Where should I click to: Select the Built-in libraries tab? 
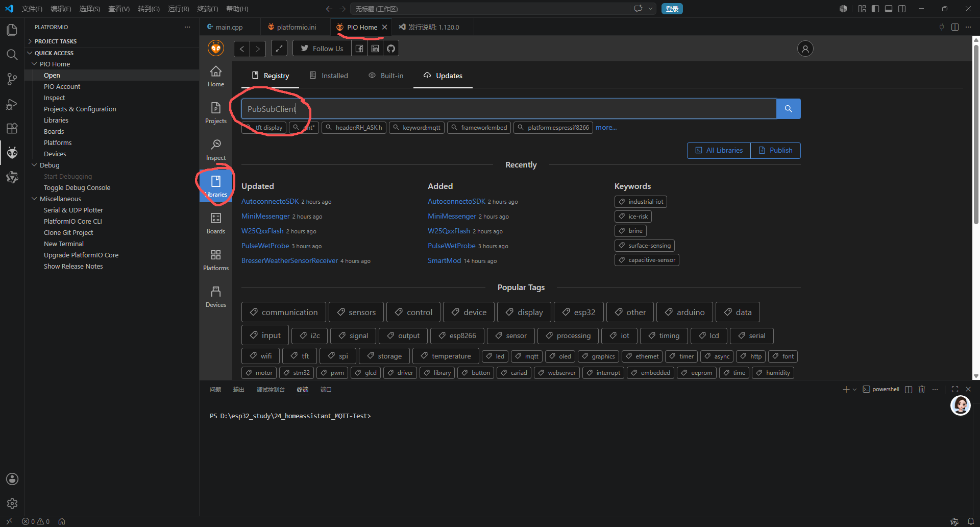(386, 76)
